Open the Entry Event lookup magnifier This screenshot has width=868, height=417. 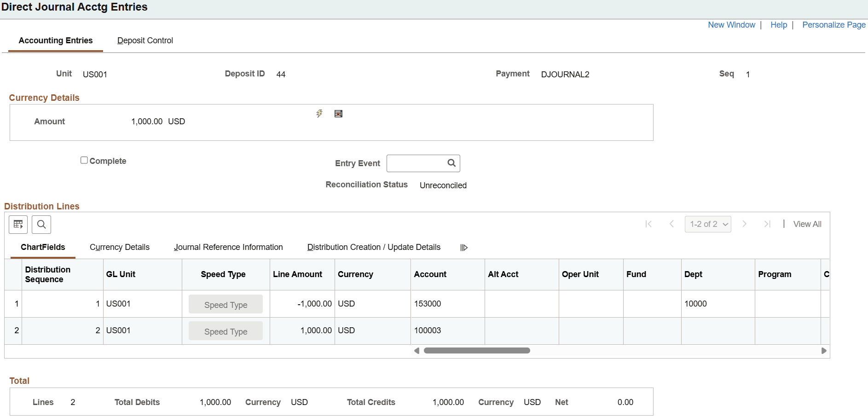pos(451,163)
